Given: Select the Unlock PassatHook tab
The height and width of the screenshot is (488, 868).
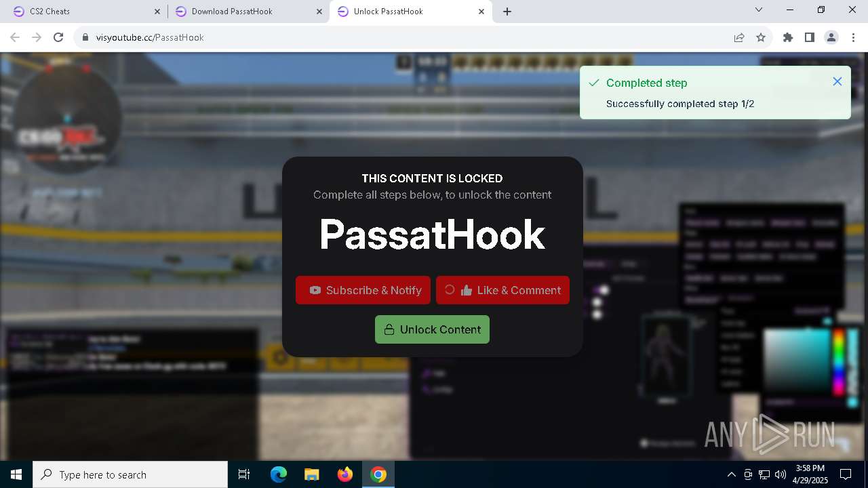Looking at the screenshot, I should pyautogui.click(x=412, y=12).
